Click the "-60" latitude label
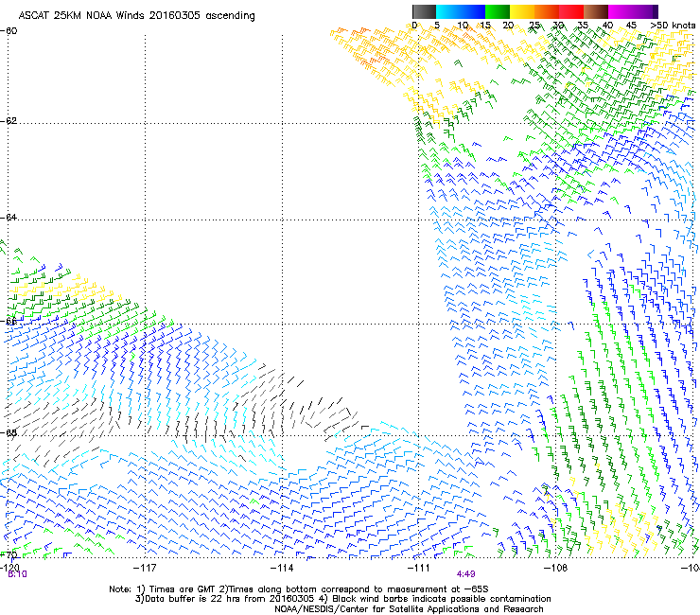 9,31
